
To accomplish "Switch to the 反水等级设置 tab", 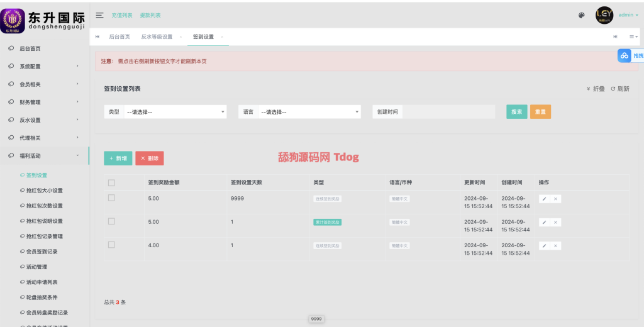I will click(x=157, y=36).
